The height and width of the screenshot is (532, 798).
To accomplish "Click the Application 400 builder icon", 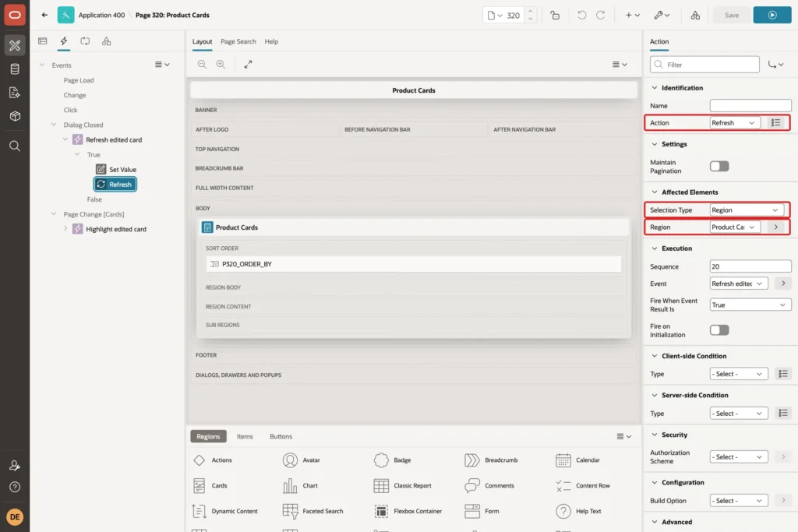I will click(65, 15).
